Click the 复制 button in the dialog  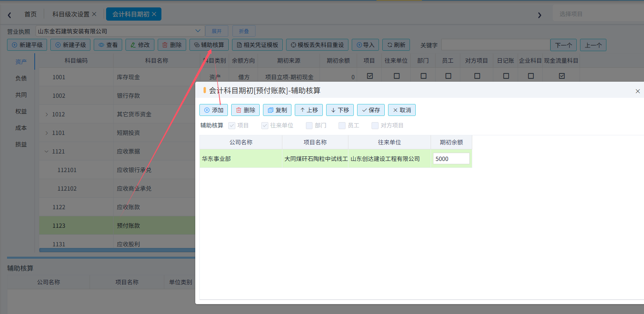click(277, 110)
